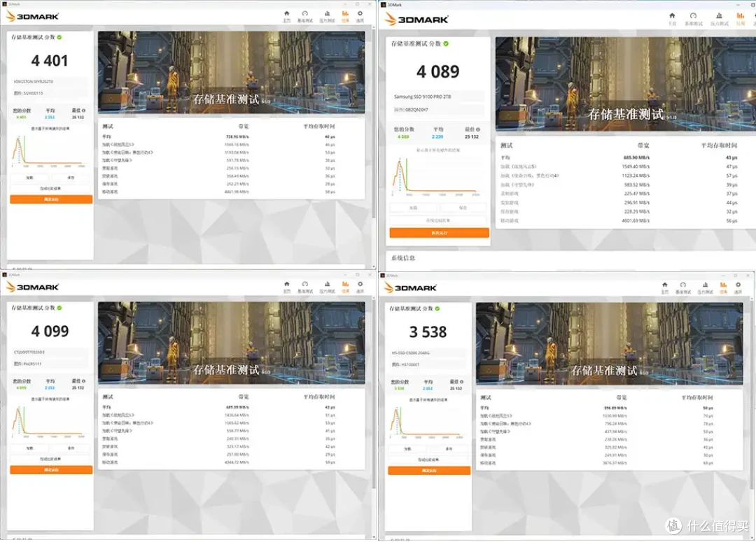Click the orange Results bar-chart icon

click(345, 14)
